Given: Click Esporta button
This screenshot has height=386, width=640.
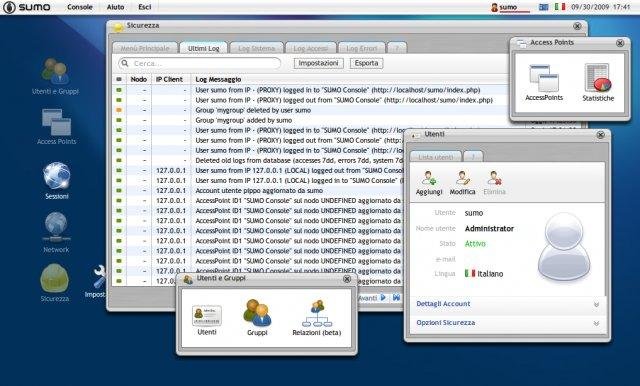Looking at the screenshot, I should tap(366, 63).
